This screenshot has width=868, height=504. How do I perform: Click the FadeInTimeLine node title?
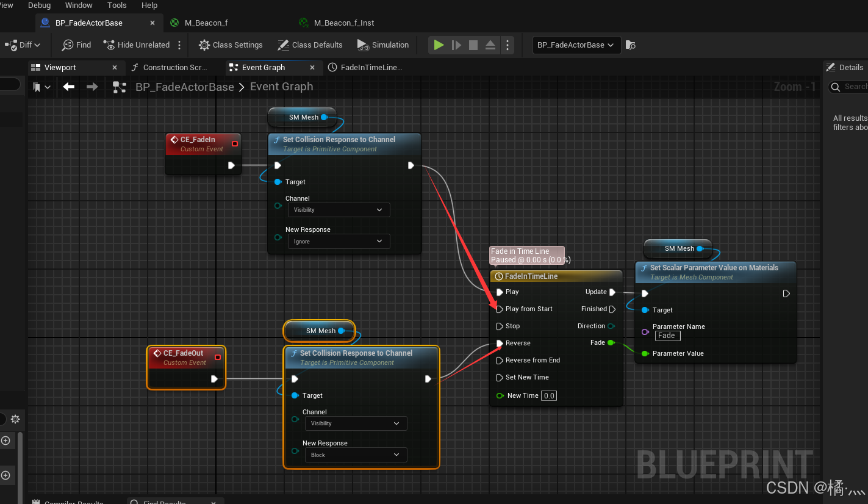(x=531, y=276)
